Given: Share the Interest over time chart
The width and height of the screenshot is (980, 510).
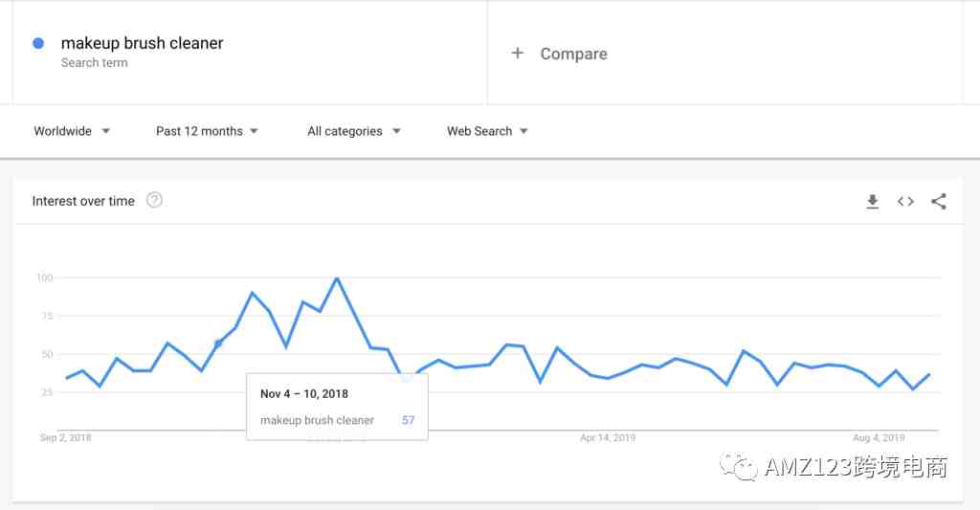Looking at the screenshot, I should point(939,201).
